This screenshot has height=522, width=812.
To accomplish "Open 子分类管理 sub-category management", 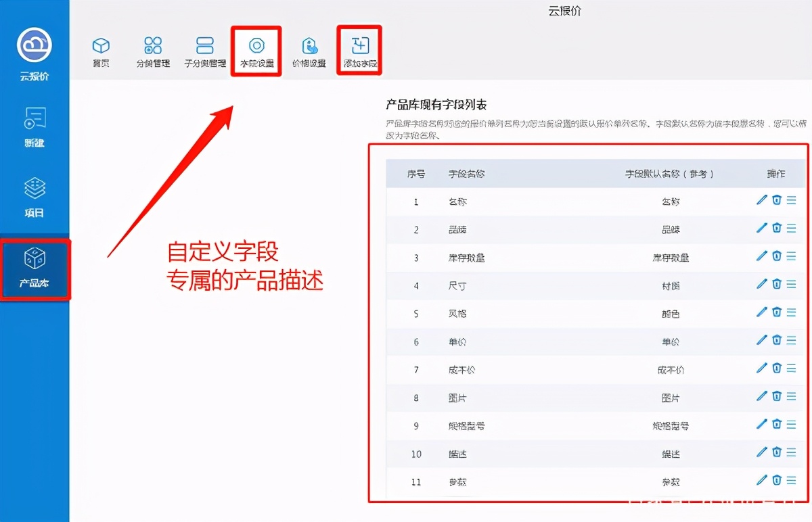I will coord(204,51).
